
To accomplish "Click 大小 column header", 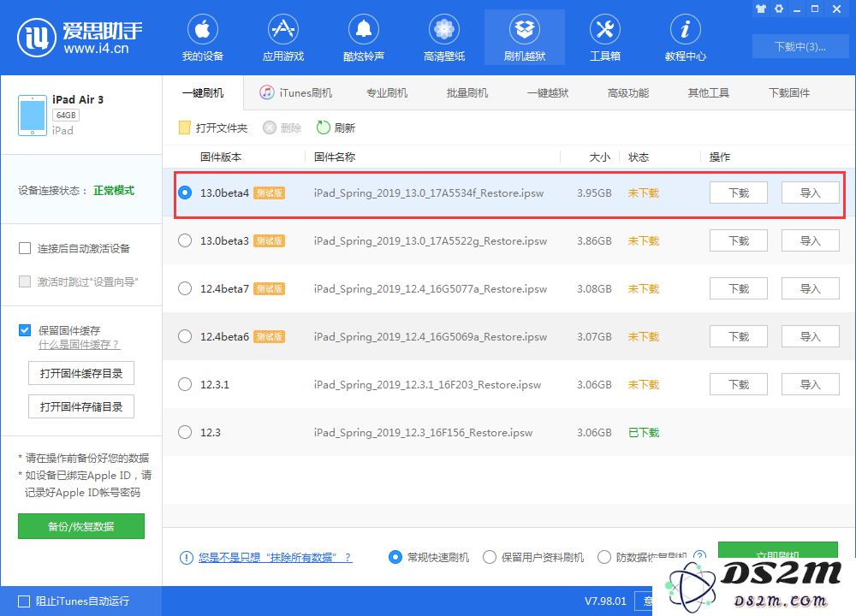I will pos(599,157).
